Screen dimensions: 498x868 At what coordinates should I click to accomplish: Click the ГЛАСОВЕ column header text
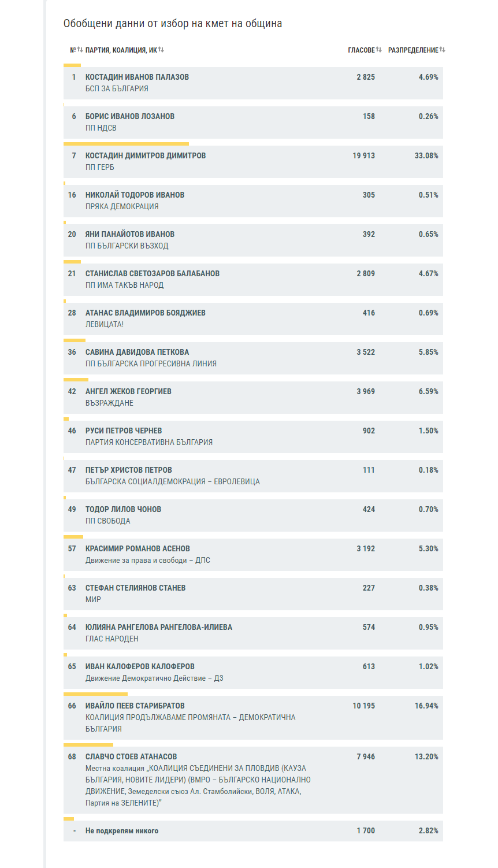(361, 50)
